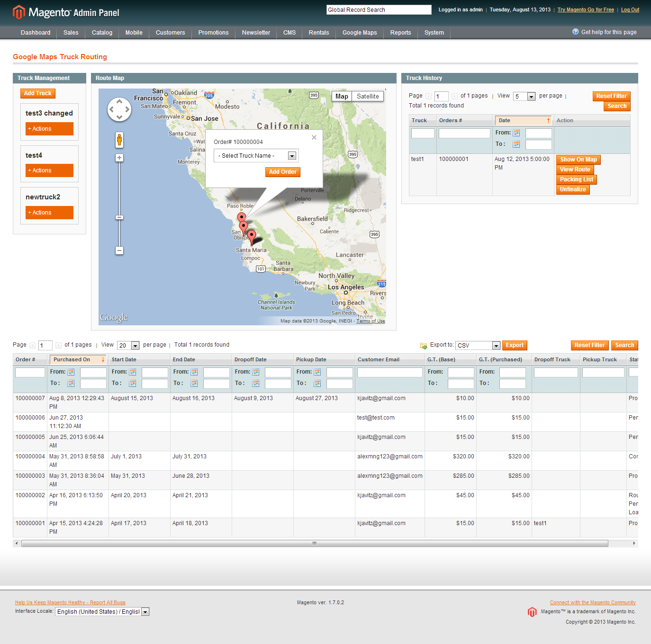Sort orders grid by Purchased On column
The image size is (651, 644).
78,360
